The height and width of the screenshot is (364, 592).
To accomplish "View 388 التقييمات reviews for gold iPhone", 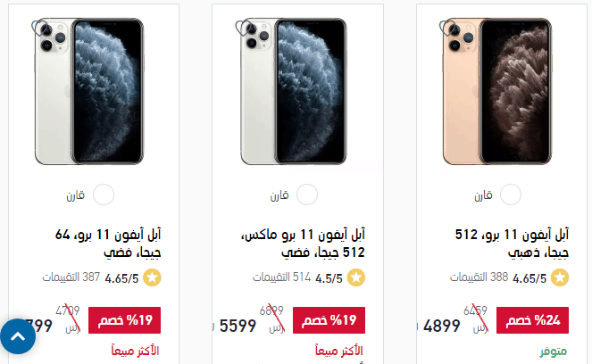I will click(x=479, y=277).
